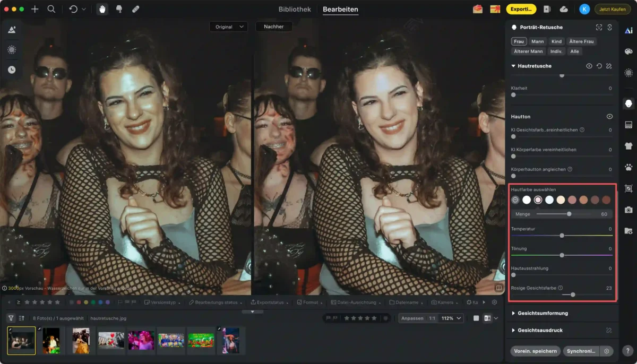The height and width of the screenshot is (364, 637).
Task: Switch to the Bibliothek tab
Action: (295, 9)
